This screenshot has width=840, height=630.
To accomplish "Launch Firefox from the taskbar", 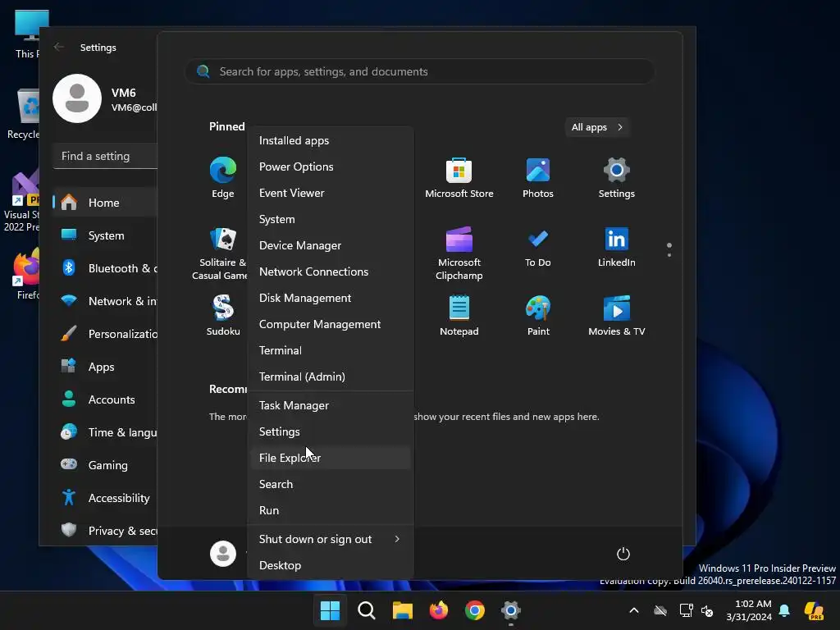I will 439,610.
